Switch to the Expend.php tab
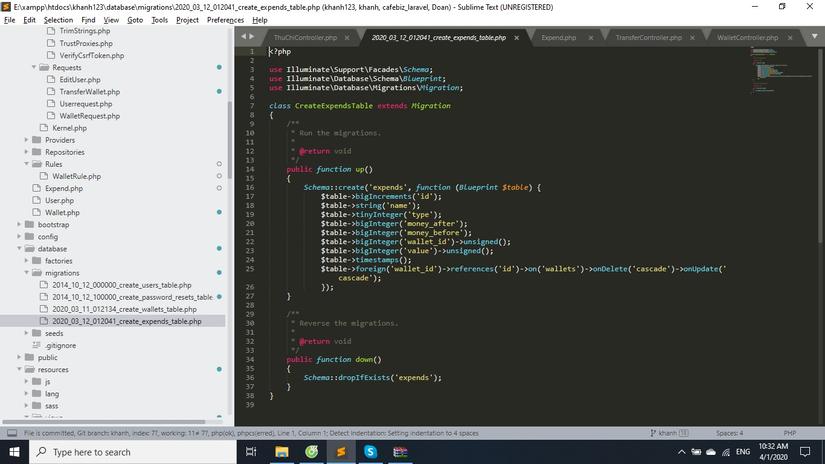The width and height of the screenshot is (825, 464). click(559, 37)
